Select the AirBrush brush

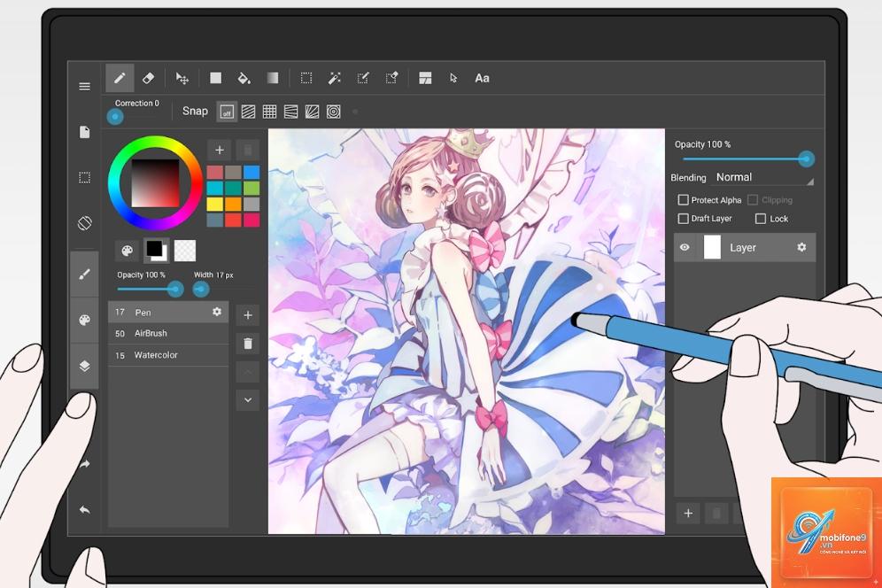[x=167, y=334]
